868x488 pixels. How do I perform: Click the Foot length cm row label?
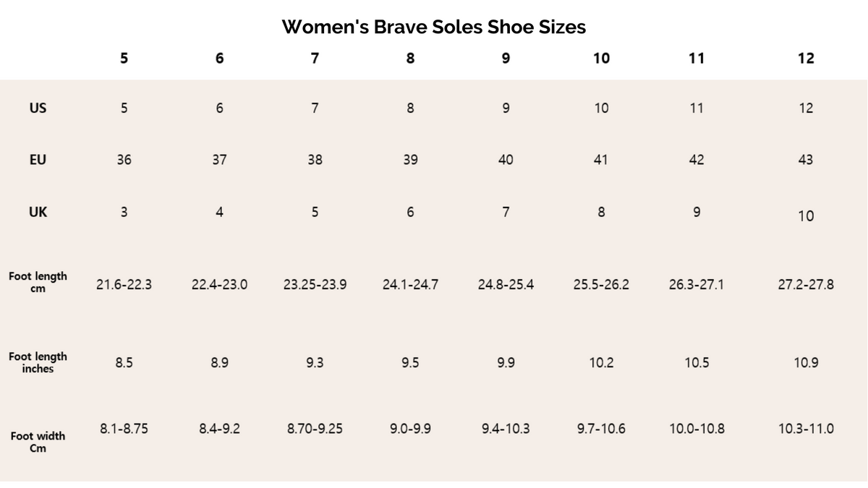click(38, 283)
